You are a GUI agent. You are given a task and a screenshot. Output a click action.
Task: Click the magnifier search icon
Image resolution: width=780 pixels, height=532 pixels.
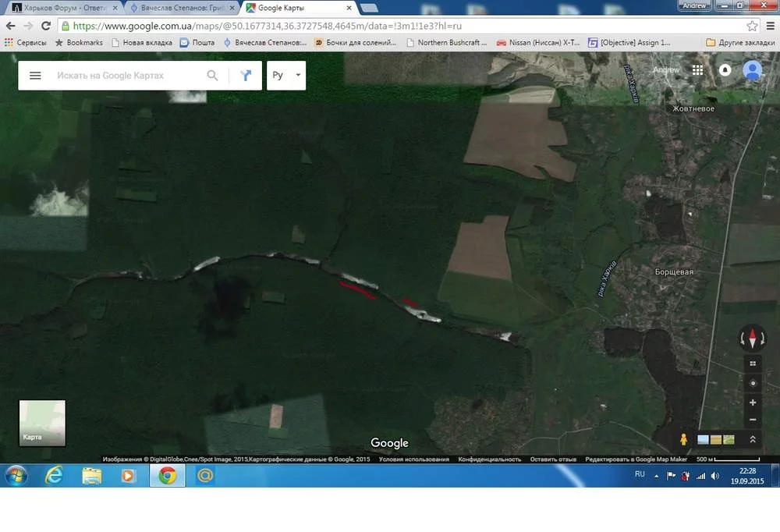(x=212, y=76)
